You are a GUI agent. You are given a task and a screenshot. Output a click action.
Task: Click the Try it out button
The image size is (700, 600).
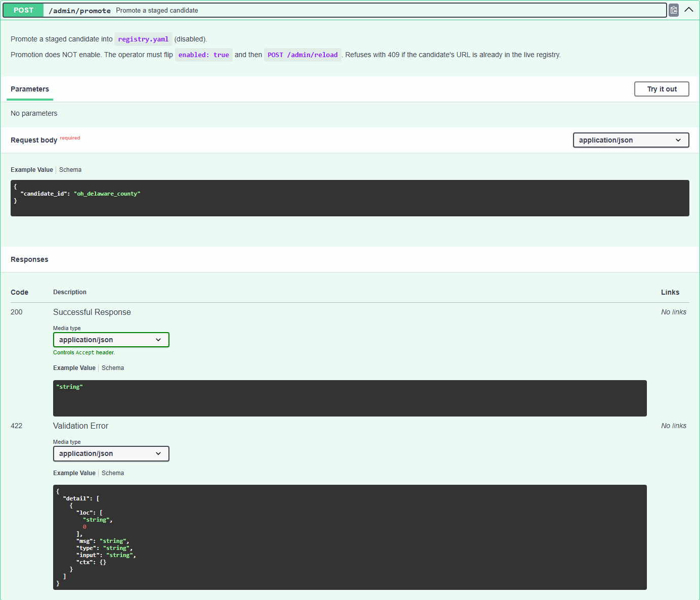coord(662,89)
